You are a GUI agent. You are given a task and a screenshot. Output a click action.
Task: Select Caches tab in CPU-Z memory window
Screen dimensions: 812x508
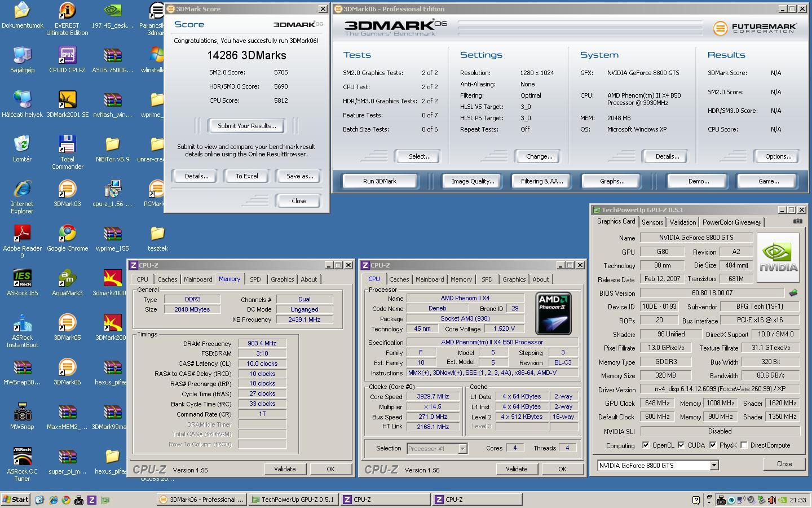[167, 279]
